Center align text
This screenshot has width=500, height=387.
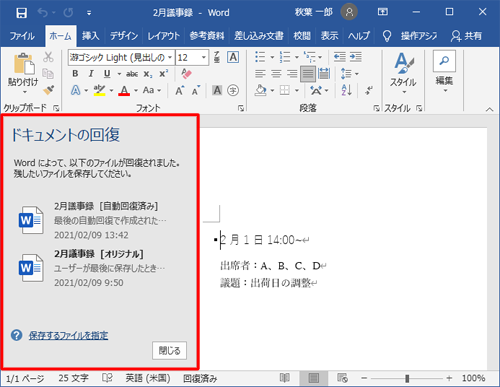pyautogui.click(x=276, y=74)
